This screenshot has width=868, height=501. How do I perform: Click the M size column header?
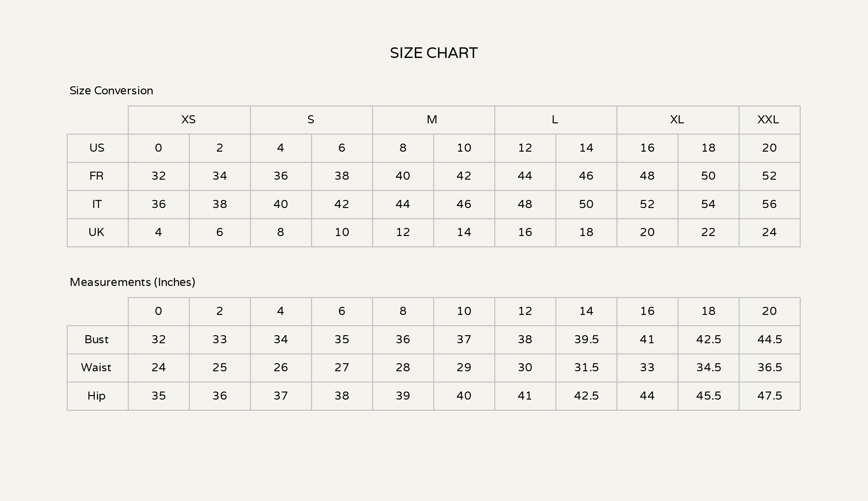coord(432,120)
